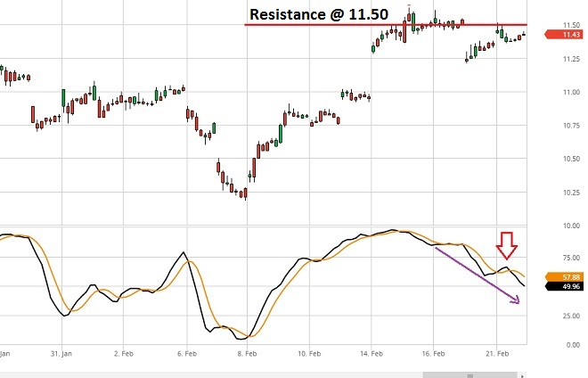The height and width of the screenshot is (378, 588).
Task: Click the 0.00 oscillator axis label
Action: 573,345
